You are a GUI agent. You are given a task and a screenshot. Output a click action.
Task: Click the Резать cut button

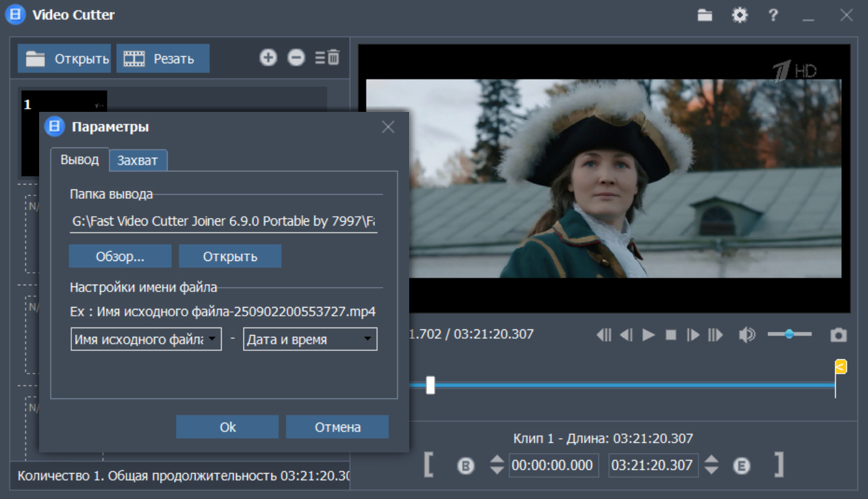tap(163, 58)
